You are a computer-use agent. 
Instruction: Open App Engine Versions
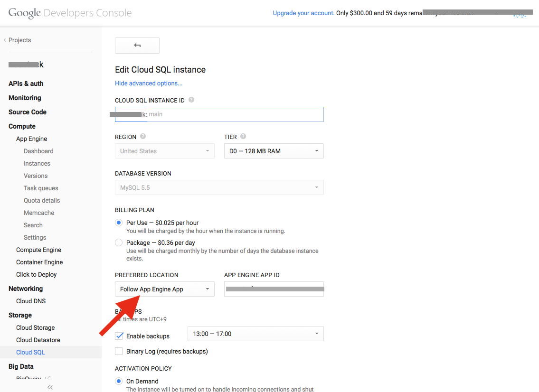[x=36, y=176]
